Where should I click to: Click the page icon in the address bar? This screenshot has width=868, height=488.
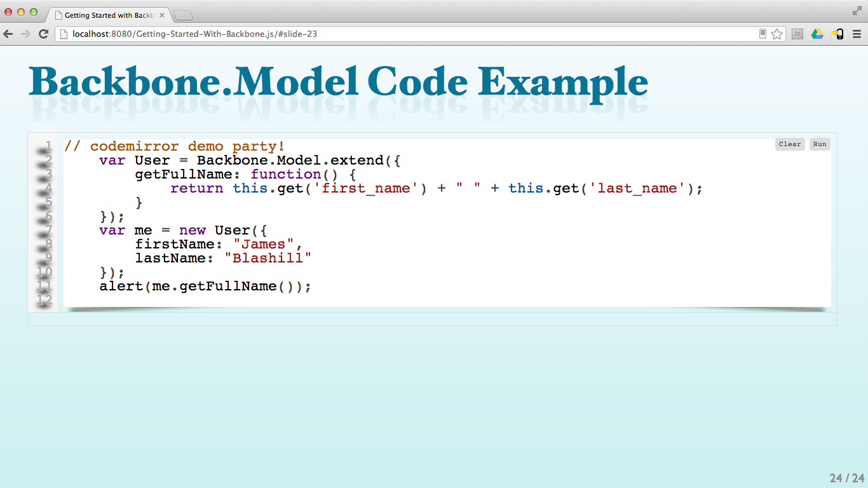tap(64, 34)
